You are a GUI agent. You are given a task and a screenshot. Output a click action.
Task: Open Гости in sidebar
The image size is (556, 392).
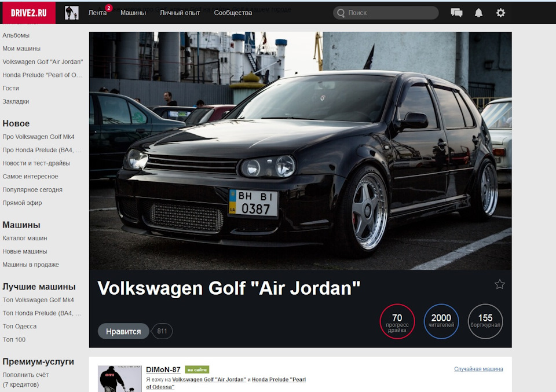tap(10, 88)
